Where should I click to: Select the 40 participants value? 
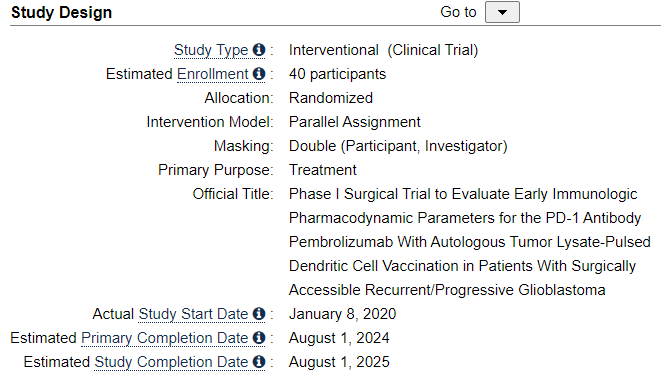pos(337,74)
